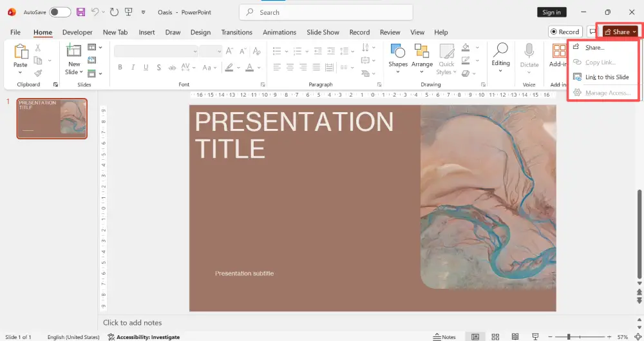Click the text highlight color swatch
This screenshot has height=341, width=644.
tap(229, 68)
